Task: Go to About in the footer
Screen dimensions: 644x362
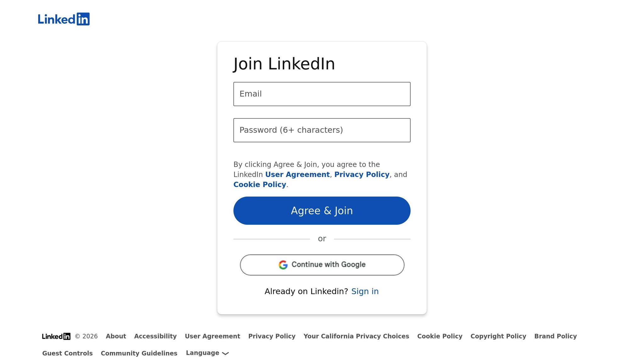Action: (116, 336)
